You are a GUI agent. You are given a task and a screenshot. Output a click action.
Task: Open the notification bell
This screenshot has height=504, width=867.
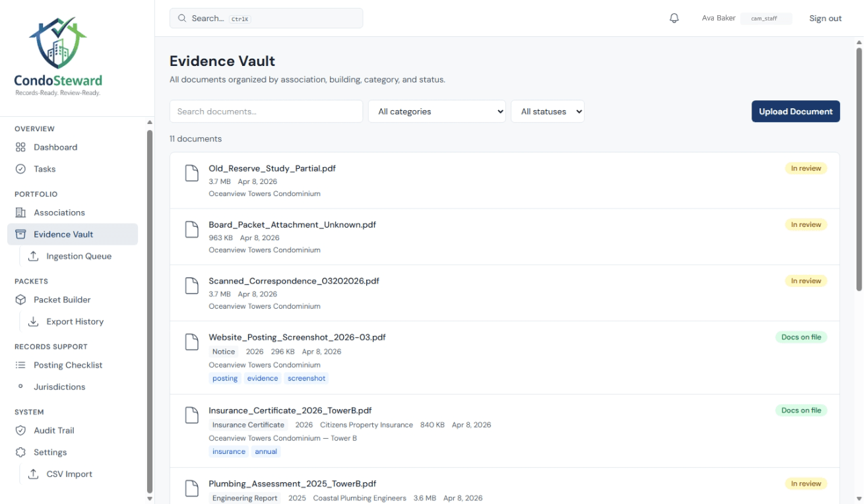674,18
